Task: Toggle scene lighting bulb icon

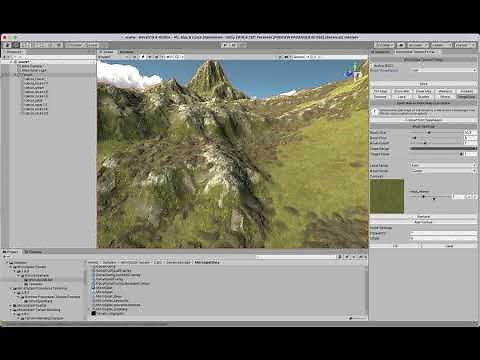Action: pos(143,57)
